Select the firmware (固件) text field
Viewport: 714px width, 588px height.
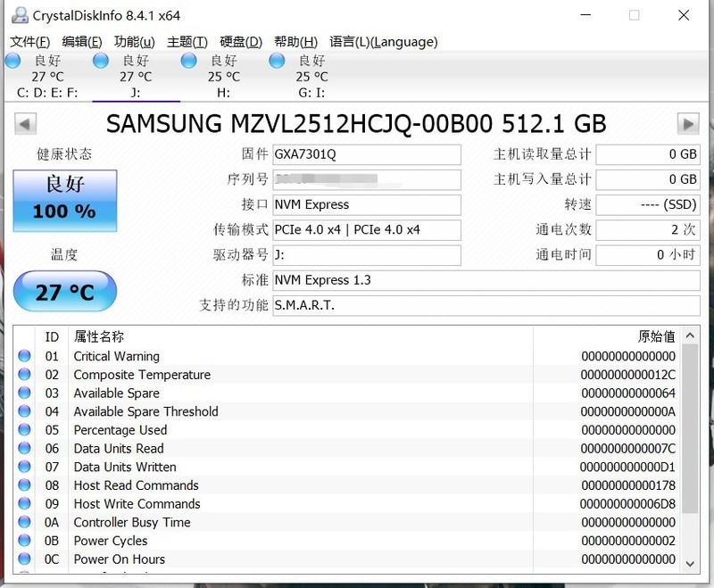(x=366, y=154)
